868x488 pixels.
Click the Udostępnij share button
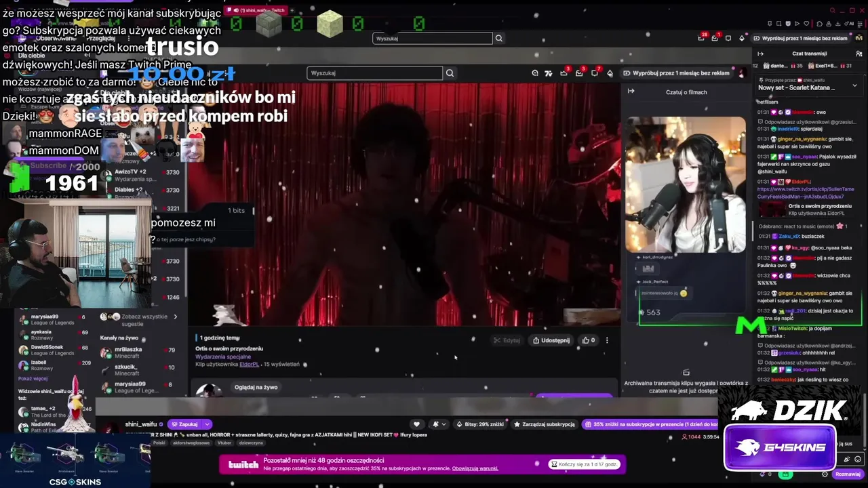[x=551, y=340]
